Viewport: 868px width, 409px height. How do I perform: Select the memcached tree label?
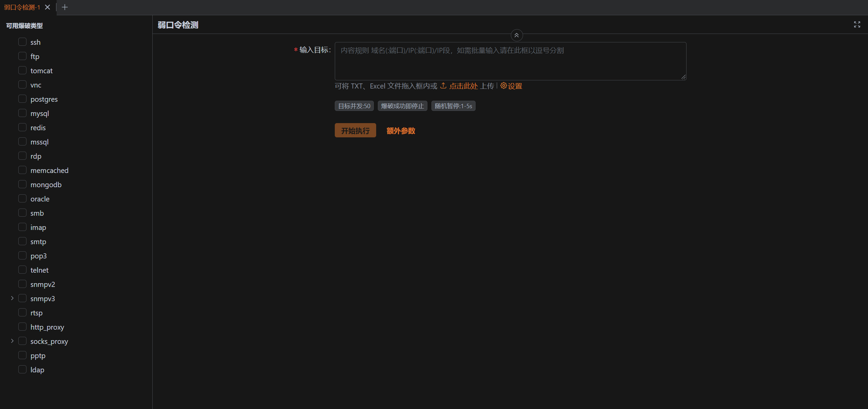tap(50, 171)
